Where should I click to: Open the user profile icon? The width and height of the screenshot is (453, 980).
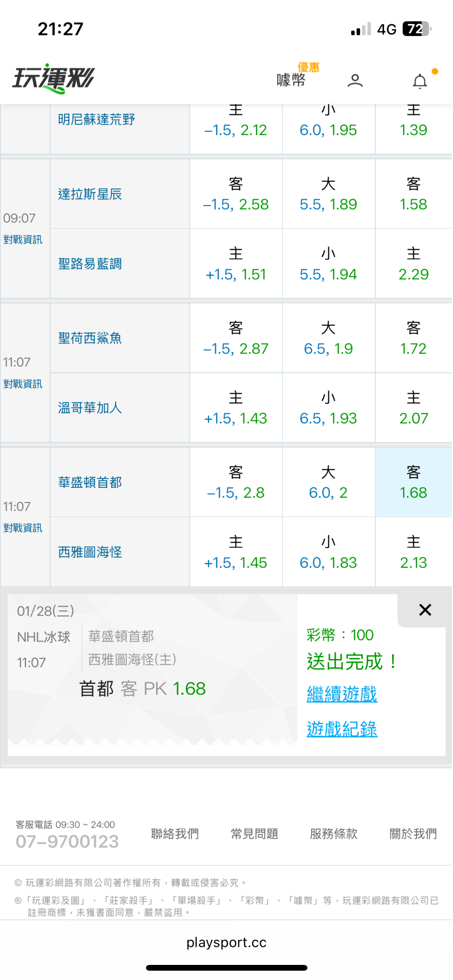(355, 80)
